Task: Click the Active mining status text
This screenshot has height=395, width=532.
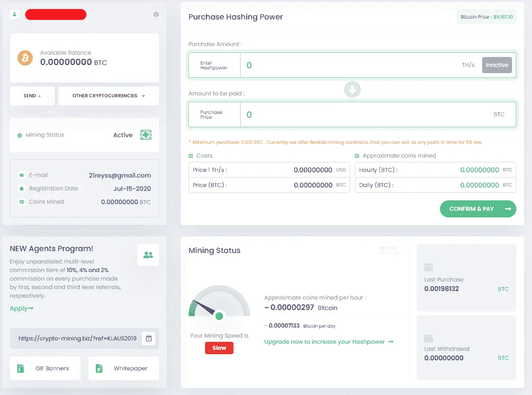Action: (x=123, y=135)
